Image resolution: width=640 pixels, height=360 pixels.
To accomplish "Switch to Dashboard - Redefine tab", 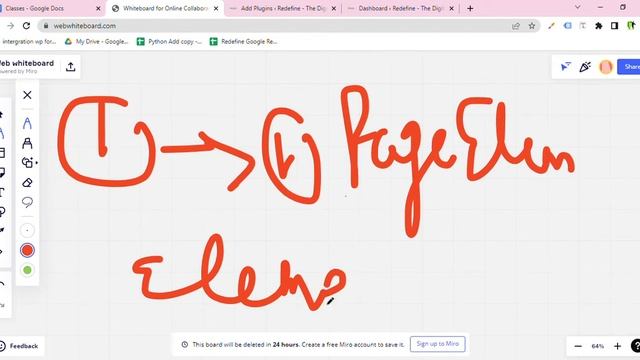I will pyautogui.click(x=400, y=8).
